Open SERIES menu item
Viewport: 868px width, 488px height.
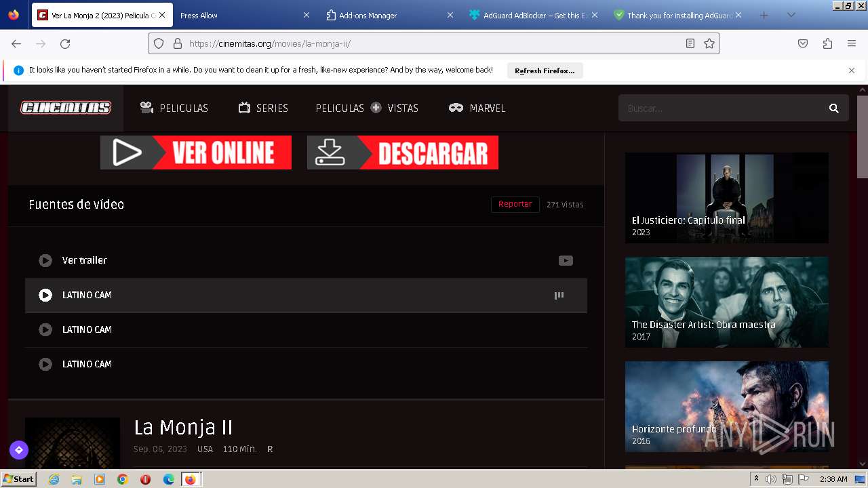(x=263, y=108)
